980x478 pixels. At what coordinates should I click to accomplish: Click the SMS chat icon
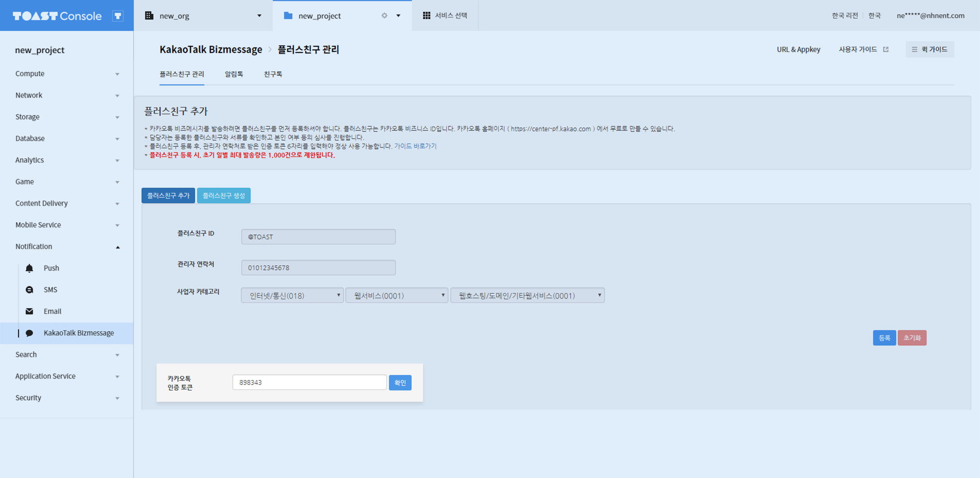(x=29, y=290)
